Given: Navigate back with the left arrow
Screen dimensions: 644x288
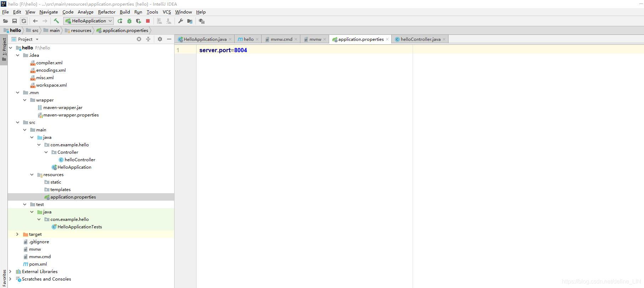Looking at the screenshot, I should pyautogui.click(x=35, y=21).
